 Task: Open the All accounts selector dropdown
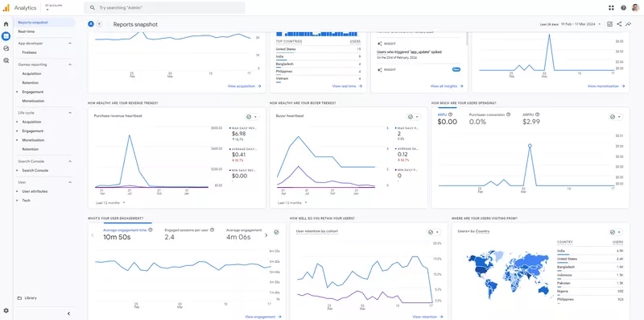53,7
